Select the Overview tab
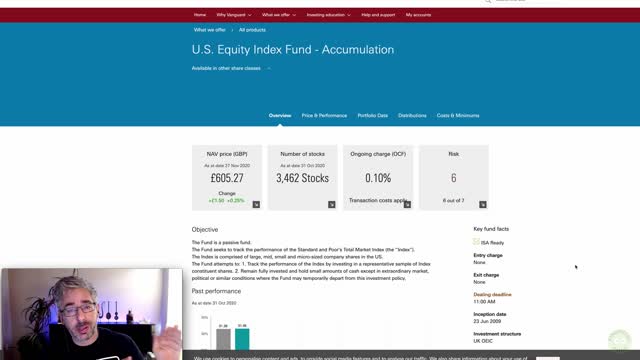The height and width of the screenshot is (360, 640). [x=280, y=116]
